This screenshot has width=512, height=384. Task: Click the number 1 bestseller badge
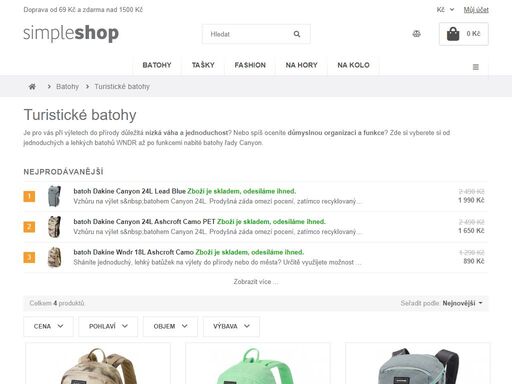click(x=29, y=196)
